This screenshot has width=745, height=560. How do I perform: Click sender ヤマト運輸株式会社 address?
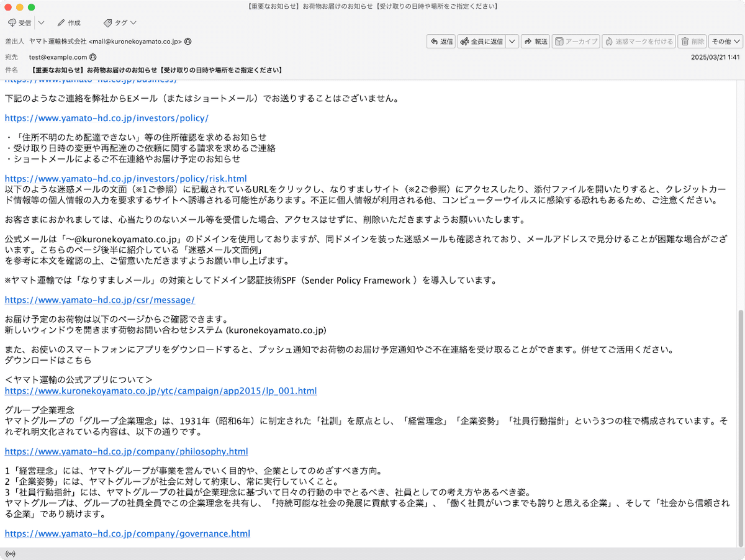pyautogui.click(x=106, y=42)
